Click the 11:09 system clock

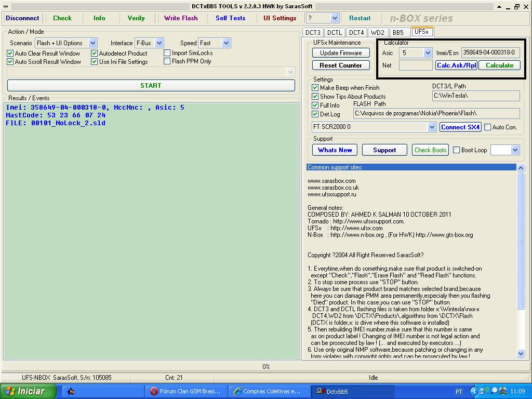pyautogui.click(x=517, y=392)
